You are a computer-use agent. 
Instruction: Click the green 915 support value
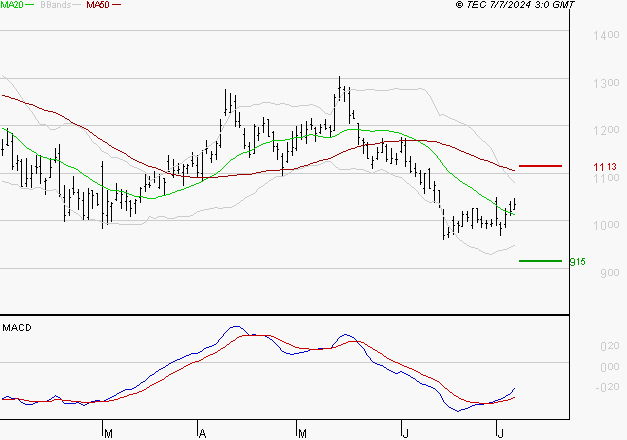click(x=577, y=262)
